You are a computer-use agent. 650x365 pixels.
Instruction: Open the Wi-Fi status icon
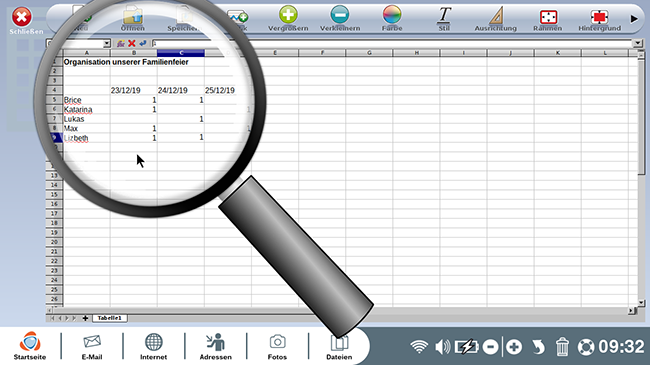[419, 347]
